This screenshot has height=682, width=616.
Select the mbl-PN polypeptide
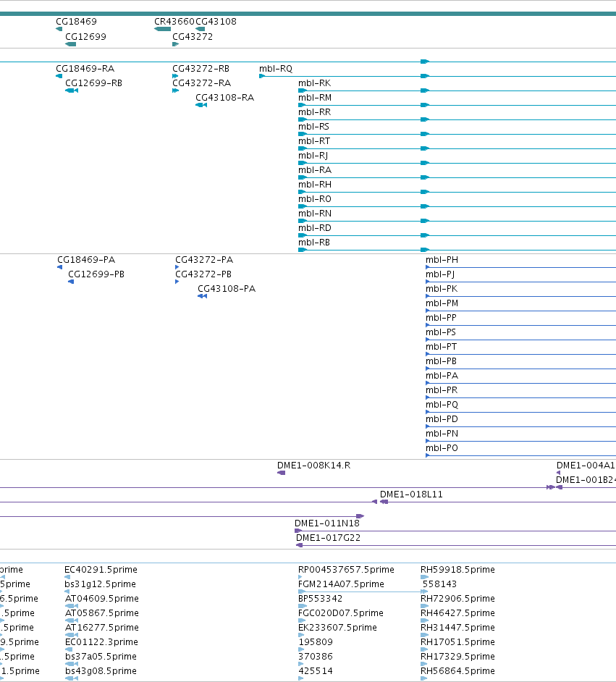click(x=442, y=433)
